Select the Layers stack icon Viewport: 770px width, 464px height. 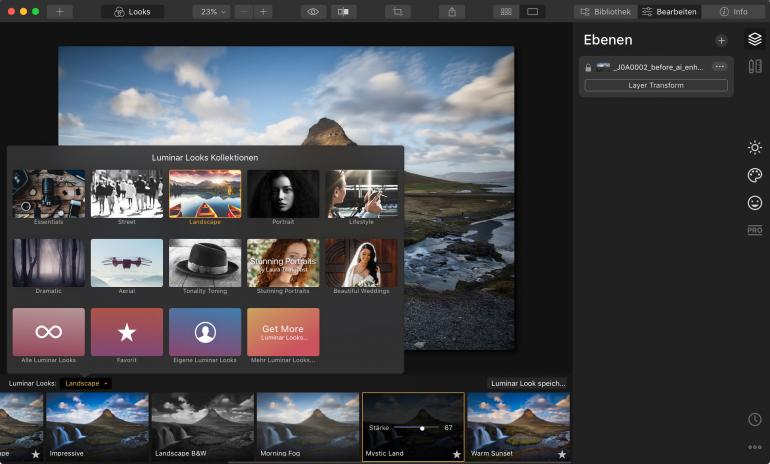coord(755,39)
